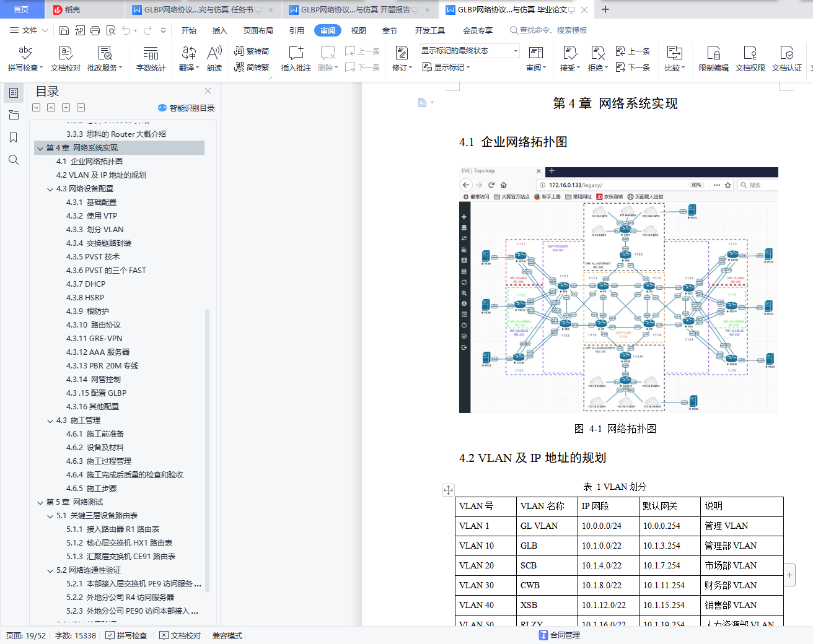Click the Undo arrow icon
This screenshot has height=644, width=813.
tap(126, 30)
